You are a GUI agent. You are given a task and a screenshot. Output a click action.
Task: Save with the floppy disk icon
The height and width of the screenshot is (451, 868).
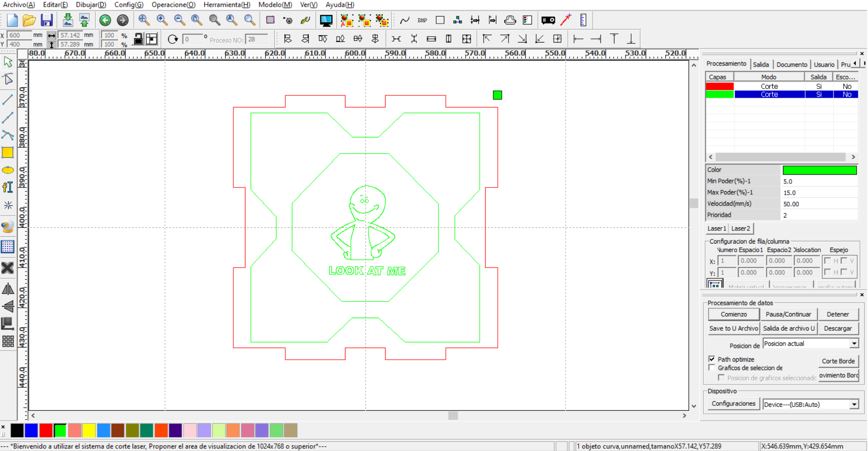(47, 20)
